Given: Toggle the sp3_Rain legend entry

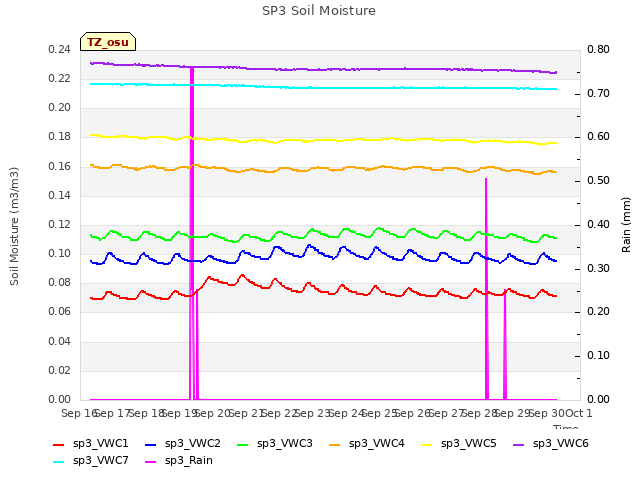Looking at the screenshot, I should [179, 461].
